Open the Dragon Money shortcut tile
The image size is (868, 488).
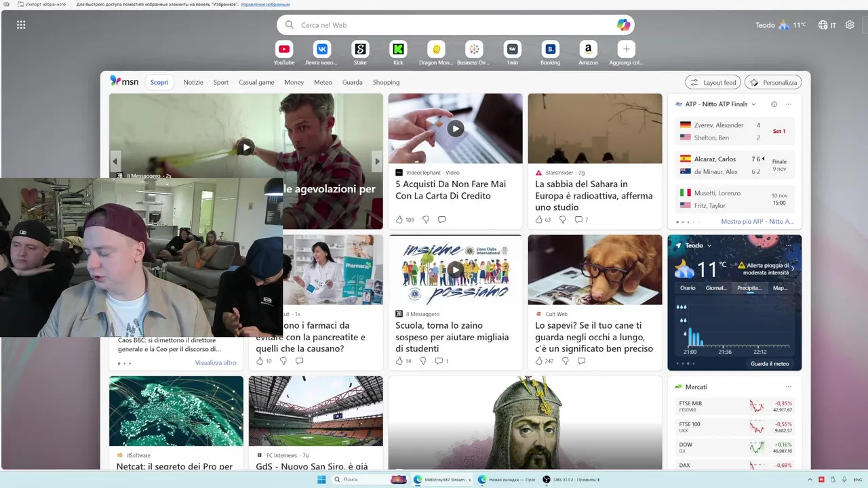point(436,49)
